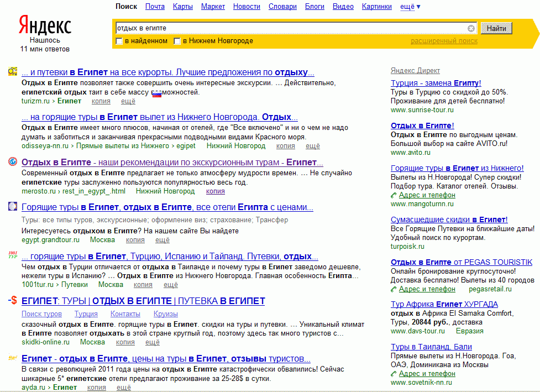Click the phone icon in the PEGAS TOURISTIK ad

[394, 289]
